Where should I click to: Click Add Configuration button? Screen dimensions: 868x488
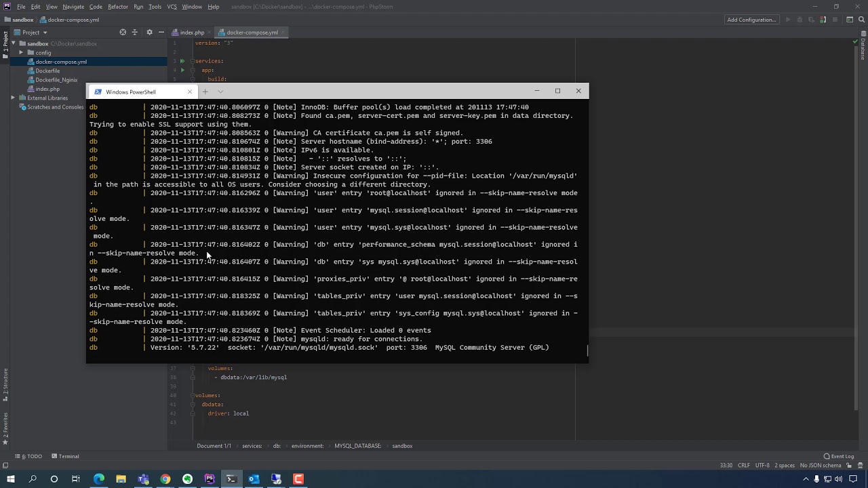(751, 20)
